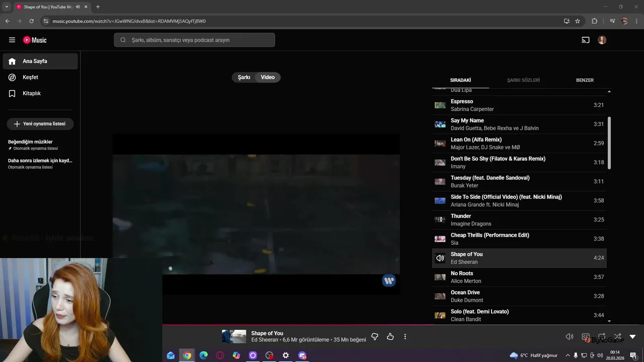
Task: Create a new playlist with Yeni oynatma listesi
Action: [x=40, y=124]
